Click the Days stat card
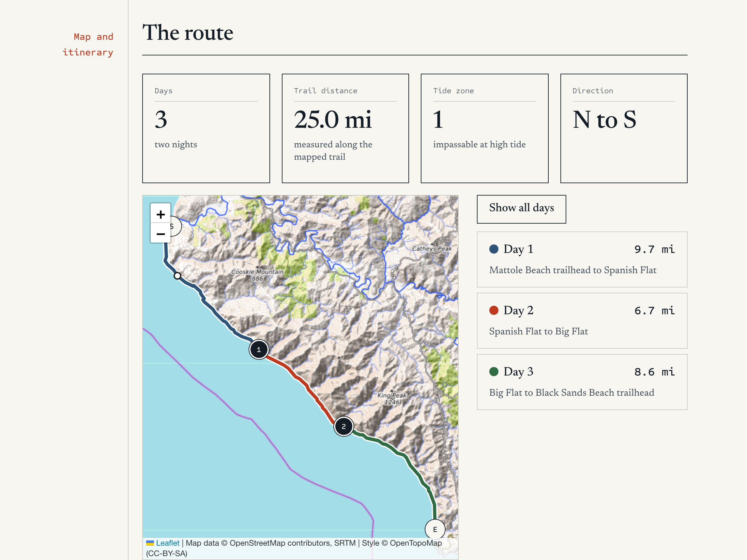747x560 pixels. [206, 128]
